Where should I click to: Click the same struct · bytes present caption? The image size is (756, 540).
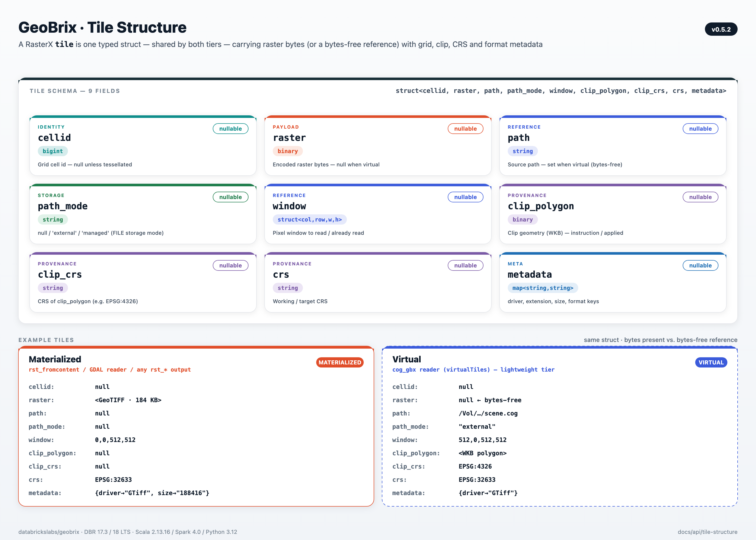660,340
